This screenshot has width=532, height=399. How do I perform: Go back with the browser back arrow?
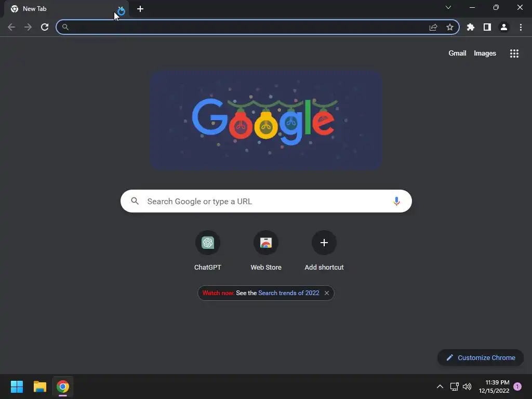(x=11, y=27)
